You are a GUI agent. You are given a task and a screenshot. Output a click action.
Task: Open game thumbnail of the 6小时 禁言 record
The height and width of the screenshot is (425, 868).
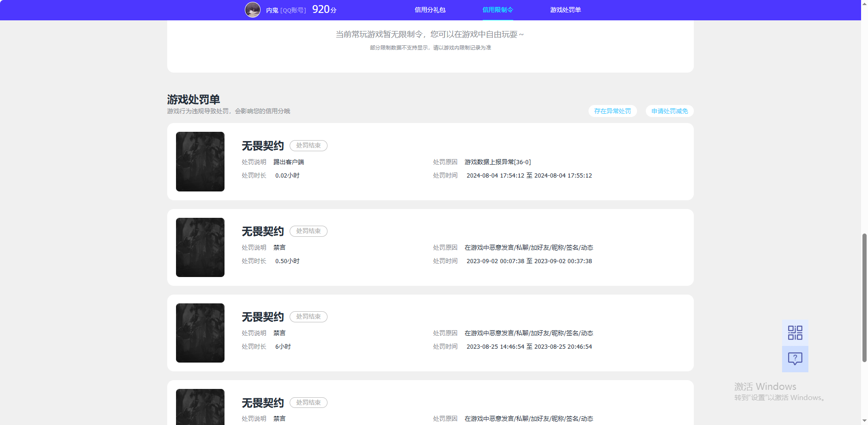click(200, 333)
